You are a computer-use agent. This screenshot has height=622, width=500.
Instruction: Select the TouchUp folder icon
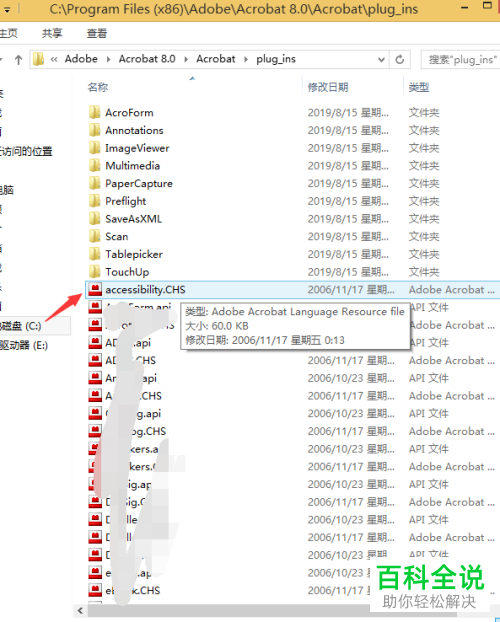click(x=94, y=272)
